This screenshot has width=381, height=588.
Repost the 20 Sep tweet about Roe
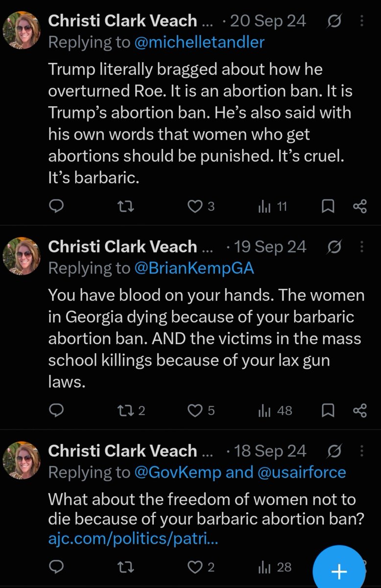[126, 207]
